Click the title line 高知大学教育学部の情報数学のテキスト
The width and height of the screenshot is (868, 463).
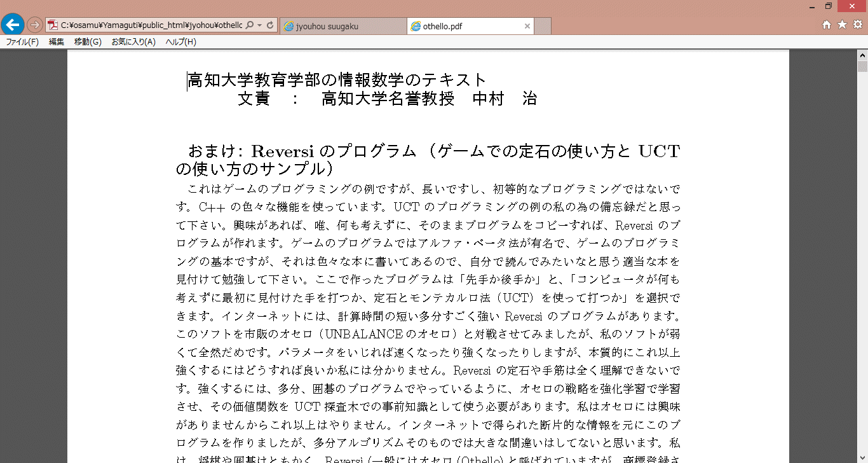[337, 80]
